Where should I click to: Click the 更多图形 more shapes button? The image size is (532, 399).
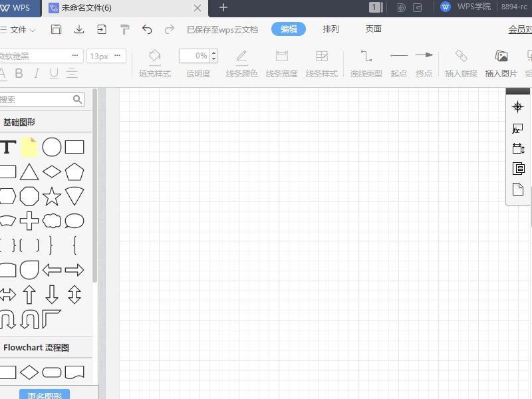pos(45,395)
